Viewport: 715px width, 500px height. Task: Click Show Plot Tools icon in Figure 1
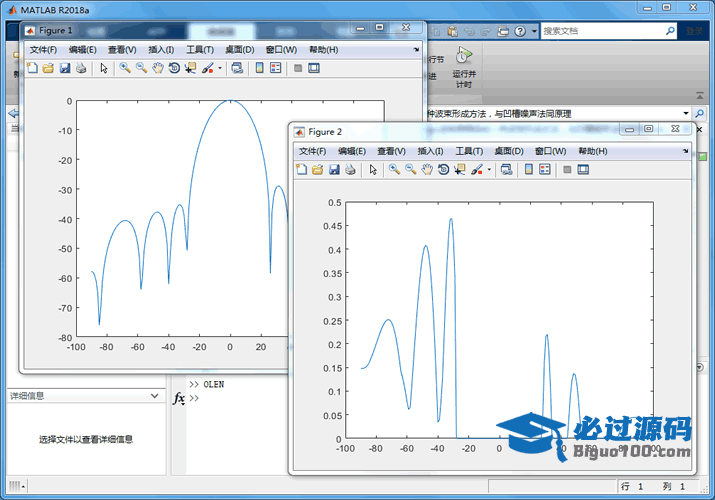314,68
